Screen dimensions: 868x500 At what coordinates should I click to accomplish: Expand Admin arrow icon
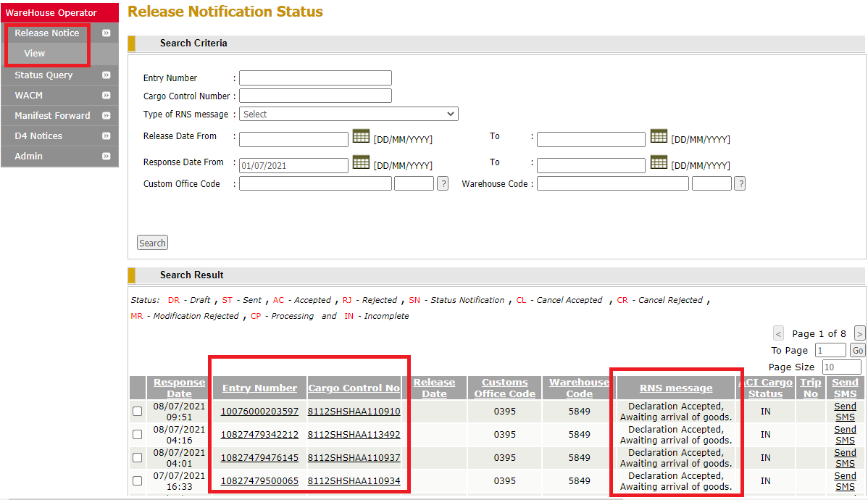pos(107,156)
